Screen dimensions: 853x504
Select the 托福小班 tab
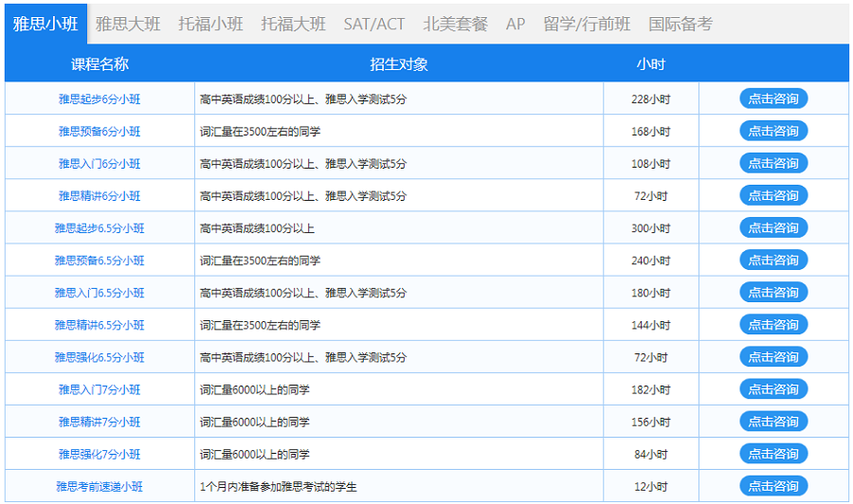point(210,24)
